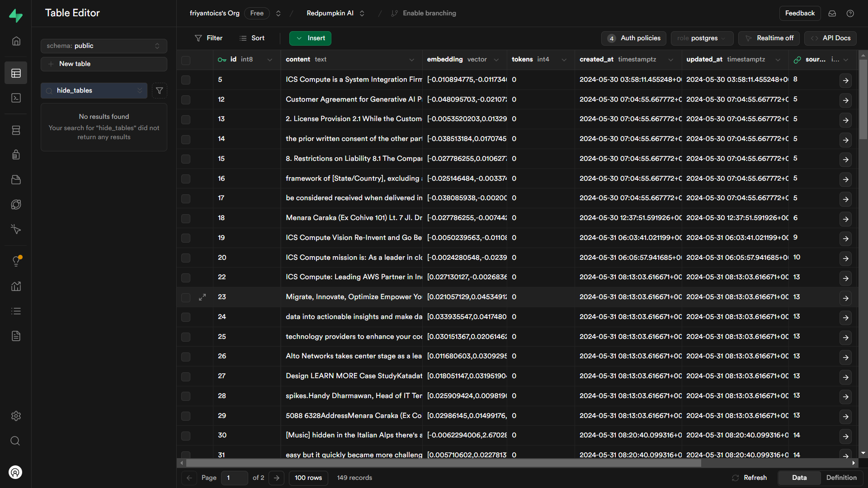Open the Edge Functions sidebar icon

point(16,205)
